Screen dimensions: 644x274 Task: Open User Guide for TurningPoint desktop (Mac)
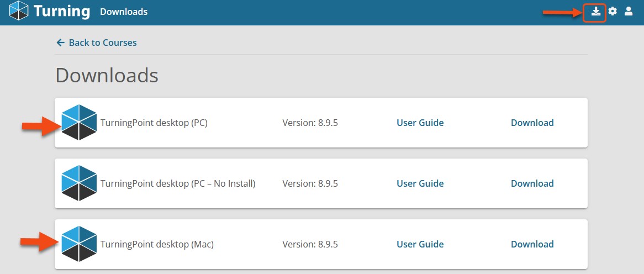coord(420,244)
